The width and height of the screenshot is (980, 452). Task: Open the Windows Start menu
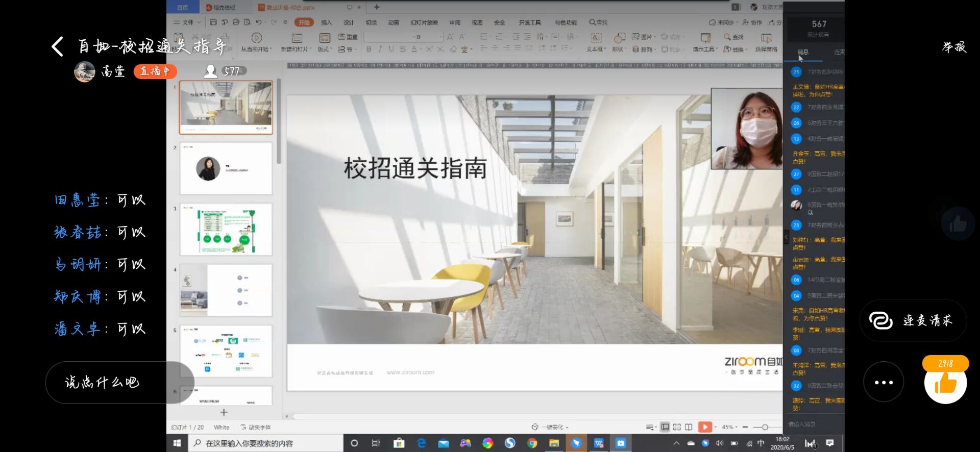[177, 443]
